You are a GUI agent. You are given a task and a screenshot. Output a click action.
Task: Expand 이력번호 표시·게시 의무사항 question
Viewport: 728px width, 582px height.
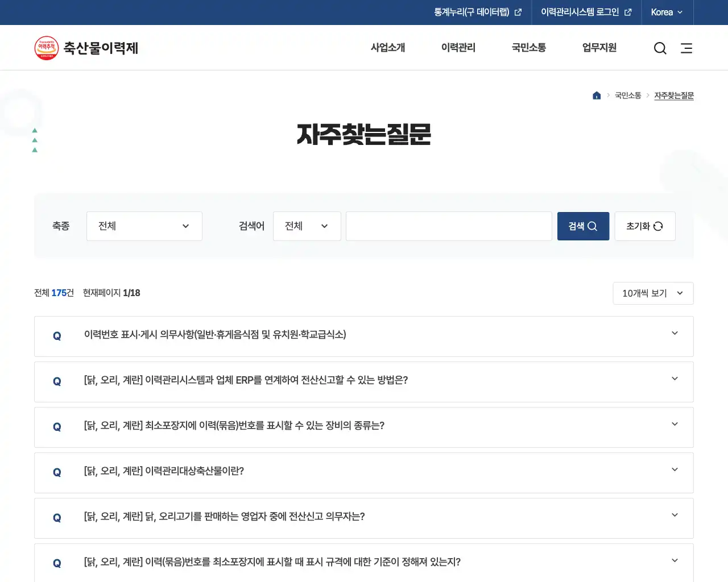click(364, 336)
